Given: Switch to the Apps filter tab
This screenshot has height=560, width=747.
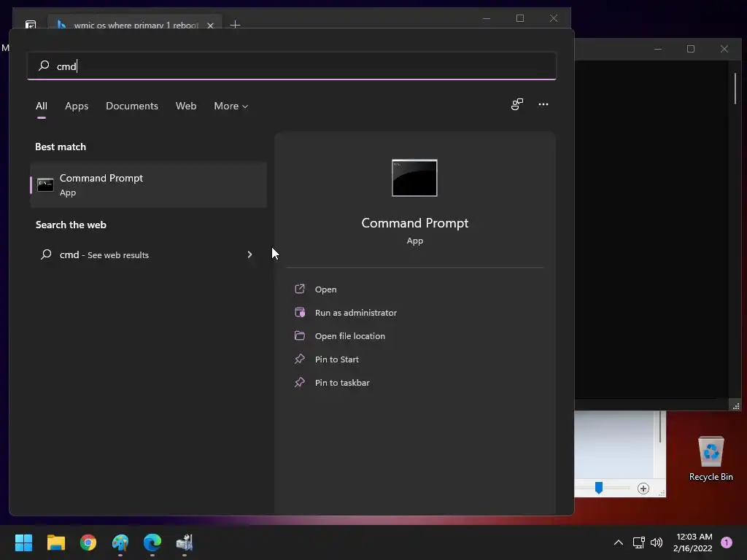Looking at the screenshot, I should pyautogui.click(x=77, y=106).
